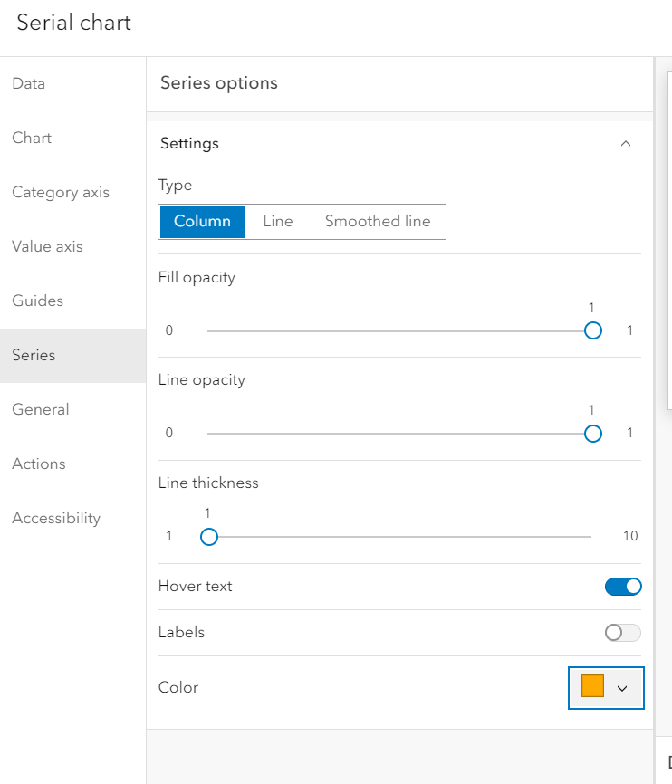672x784 pixels.
Task: Click the Line thickness slider track middle
Action: [x=400, y=537]
